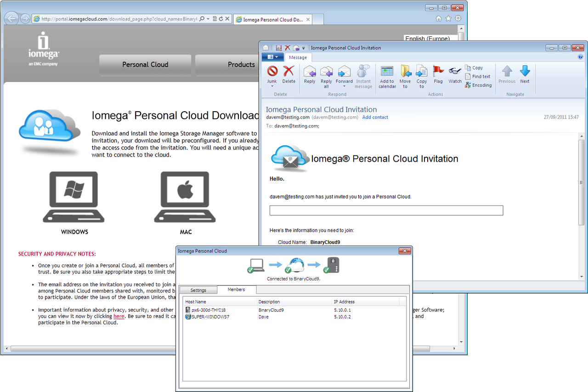Click the storage device connection status icon
The height and width of the screenshot is (392, 588).
pyautogui.click(x=332, y=265)
